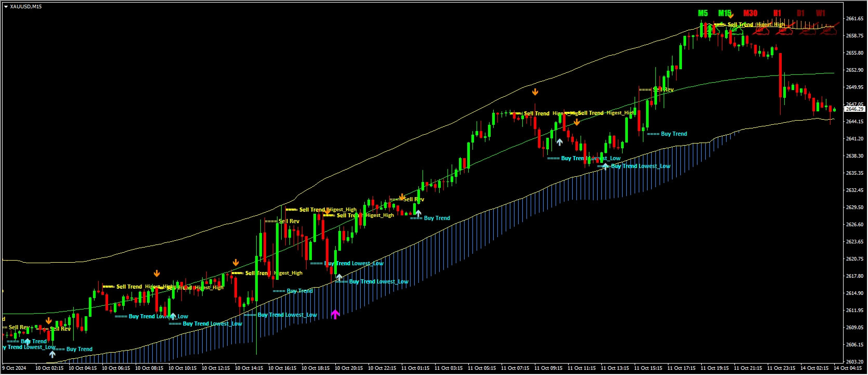The width and height of the screenshot is (868, 375).
Task: Select the M15 timeframe label
Action: point(725,14)
